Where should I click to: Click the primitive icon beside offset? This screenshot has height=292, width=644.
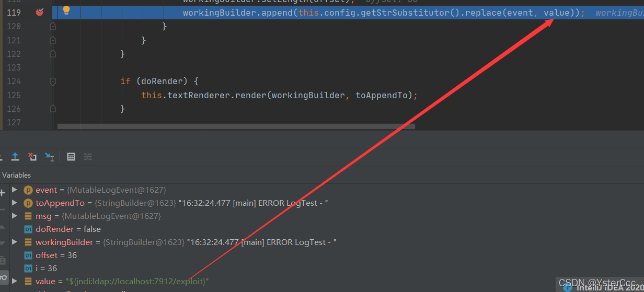click(x=28, y=255)
